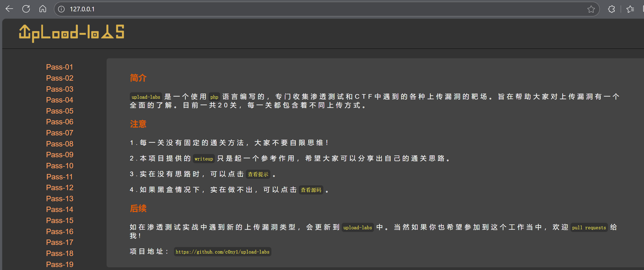Go to Pass-10 level
Image resolution: width=644 pixels, height=270 pixels.
click(59, 166)
